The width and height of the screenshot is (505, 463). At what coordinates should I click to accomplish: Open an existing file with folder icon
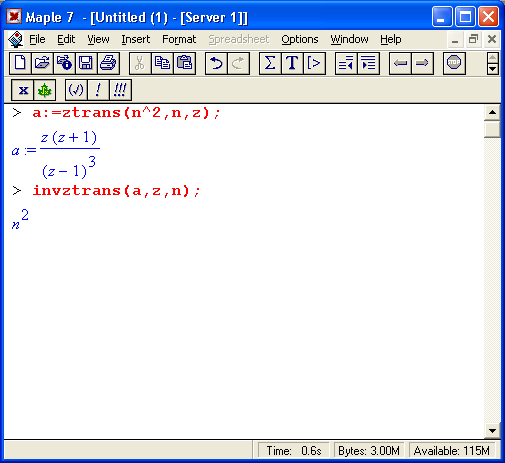(42, 63)
